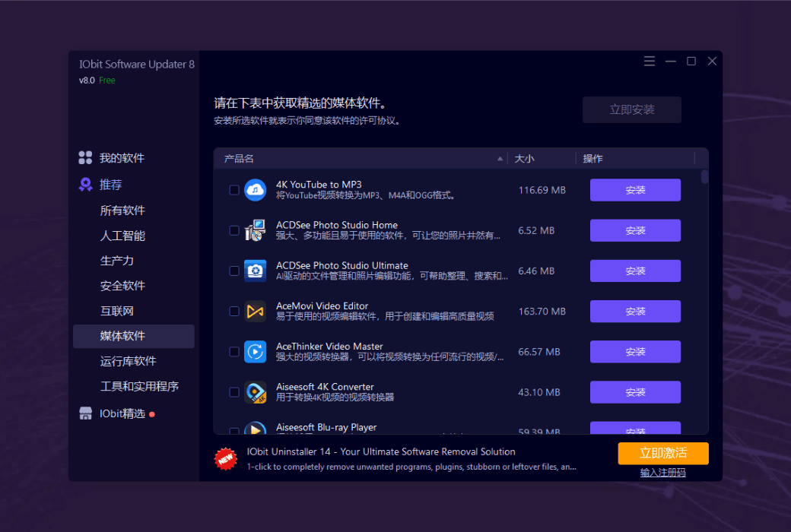Screen dimensions: 791x532
Task: Click the ACDSee Photo Studio Home icon
Action: [x=256, y=230]
